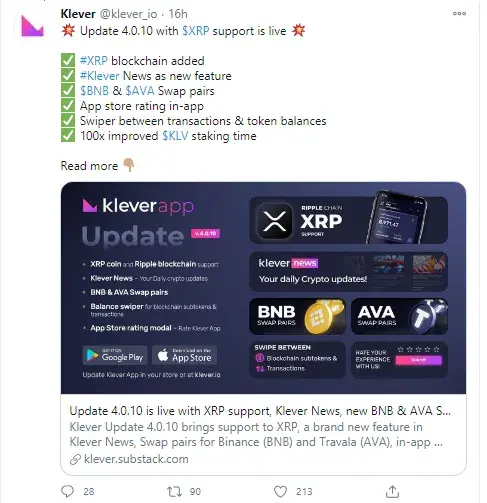This screenshot has height=503, width=487.
Task: Click the $XRP cashtag in headline
Action: pyautogui.click(x=196, y=31)
